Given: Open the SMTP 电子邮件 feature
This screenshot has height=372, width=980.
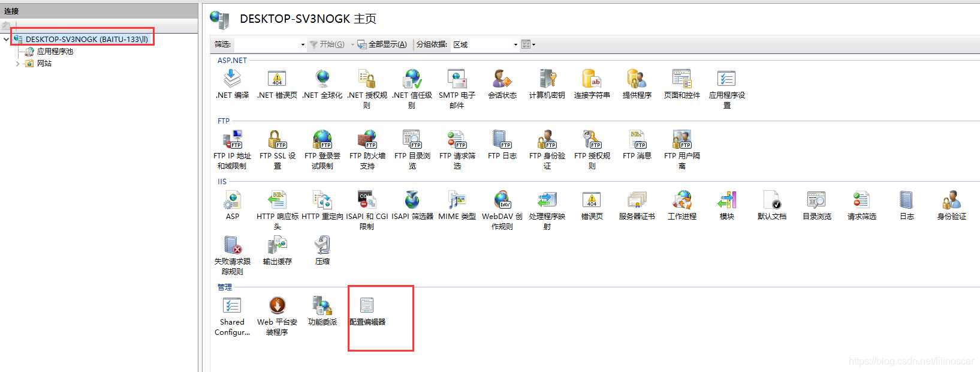Looking at the screenshot, I should click(457, 89).
